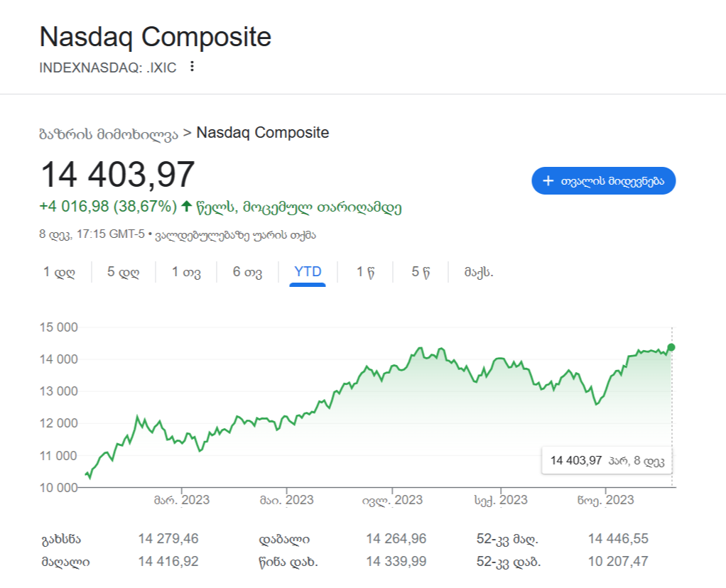Open the three-dot more options menu
The height and width of the screenshot is (588, 726).
(x=191, y=67)
